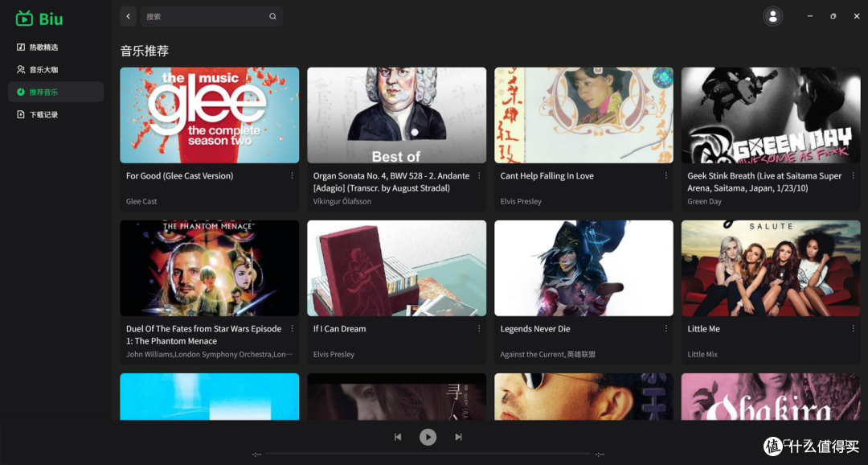Open more options for Little Me

(x=853, y=329)
